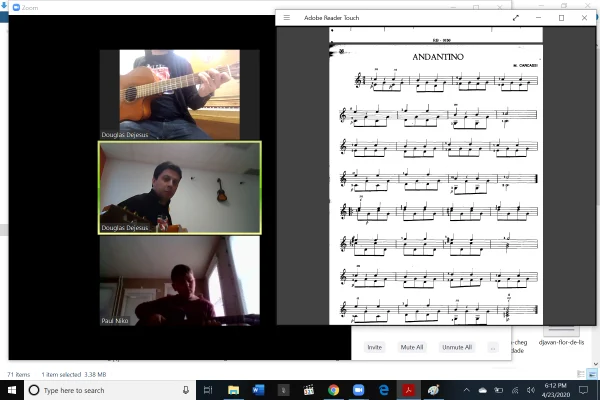Open the Wi-Fi network tray icon
This screenshot has height=400, width=600.
pyautogui.click(x=515, y=390)
